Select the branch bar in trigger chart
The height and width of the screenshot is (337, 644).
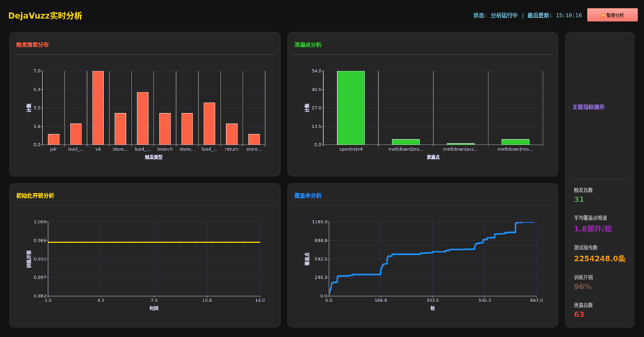click(x=164, y=129)
